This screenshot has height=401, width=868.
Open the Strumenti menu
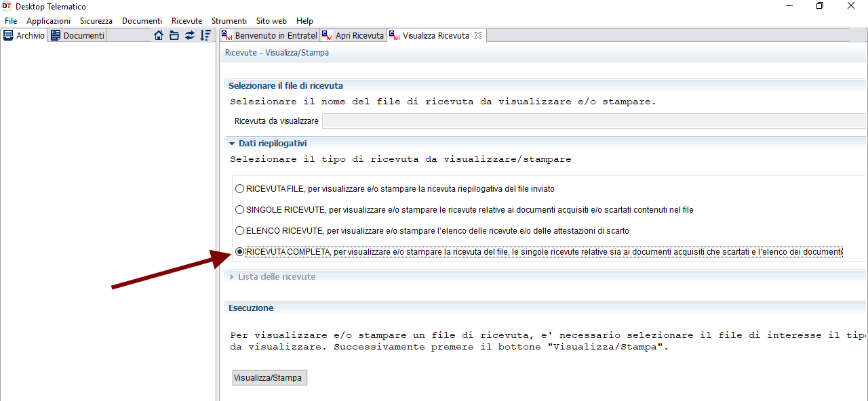point(229,21)
